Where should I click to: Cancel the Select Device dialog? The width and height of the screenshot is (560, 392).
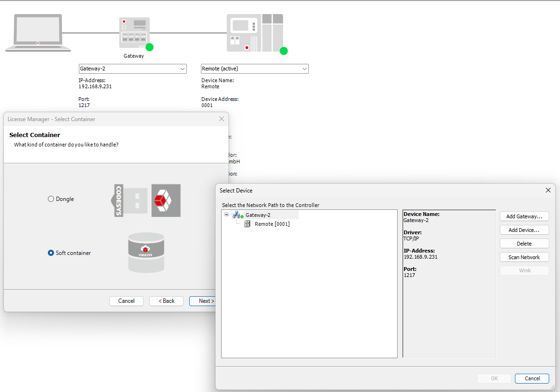click(x=532, y=378)
